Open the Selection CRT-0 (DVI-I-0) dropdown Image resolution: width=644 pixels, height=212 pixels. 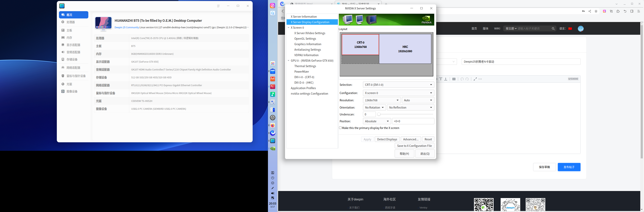[398, 85]
